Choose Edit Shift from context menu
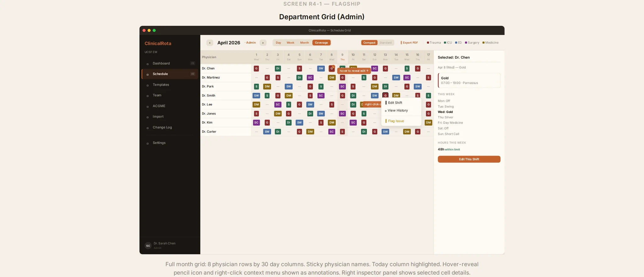The image size is (644, 277). 401,103
